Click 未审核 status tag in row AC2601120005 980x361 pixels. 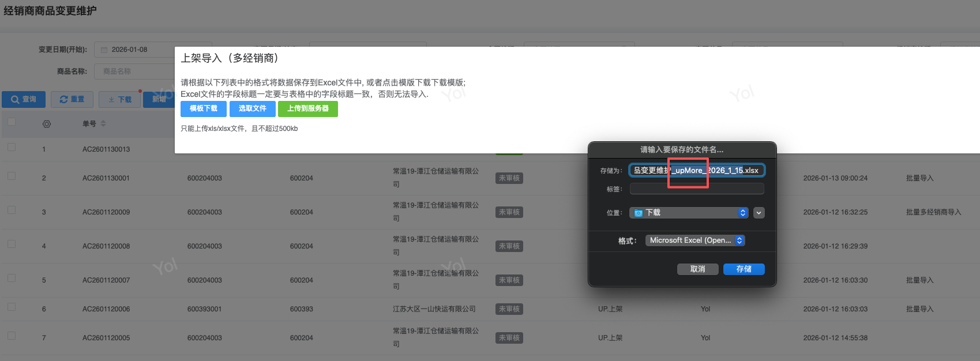pos(509,338)
